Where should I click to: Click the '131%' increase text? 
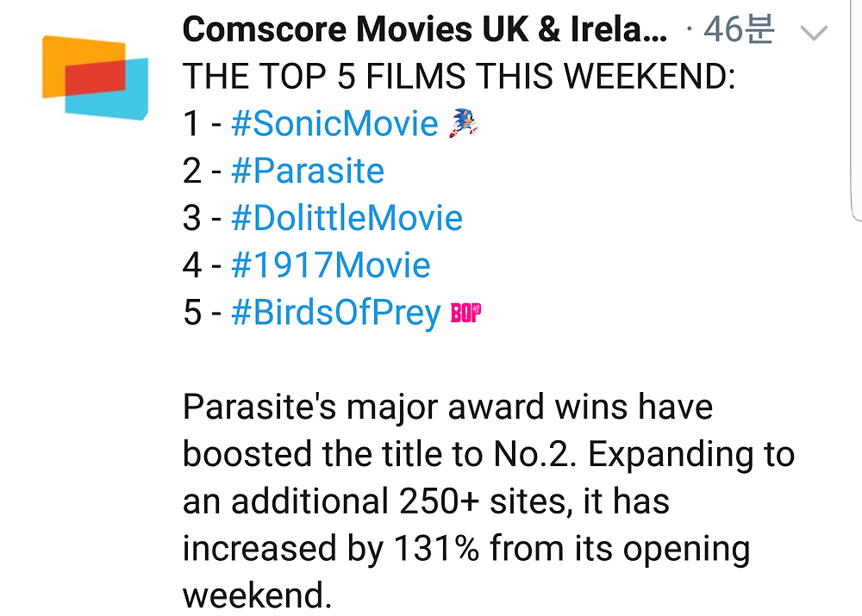click(x=436, y=549)
